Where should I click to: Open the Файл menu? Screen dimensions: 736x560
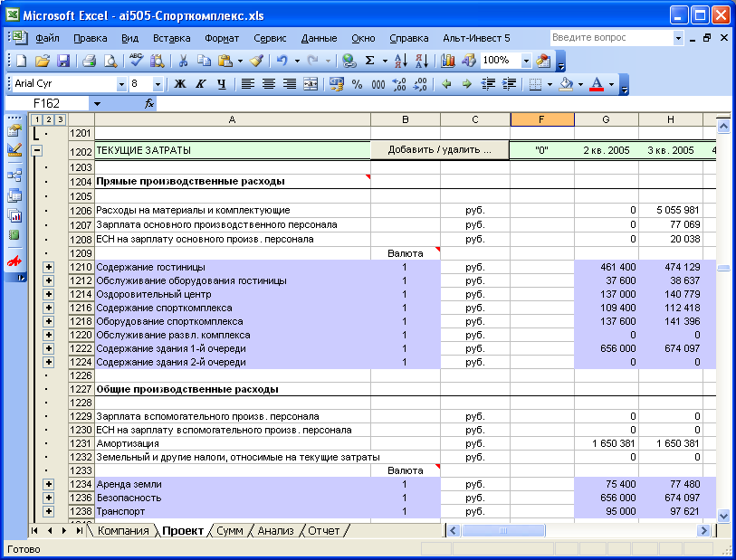tap(47, 38)
